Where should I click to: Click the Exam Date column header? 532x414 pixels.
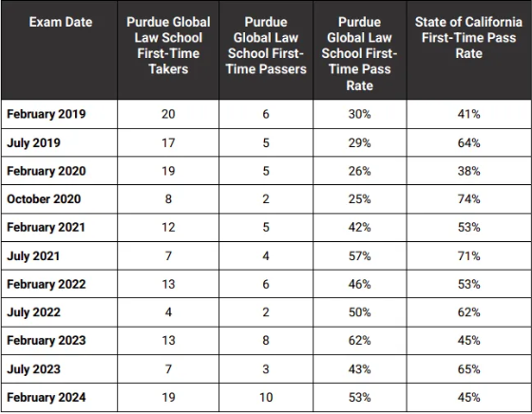pos(61,22)
